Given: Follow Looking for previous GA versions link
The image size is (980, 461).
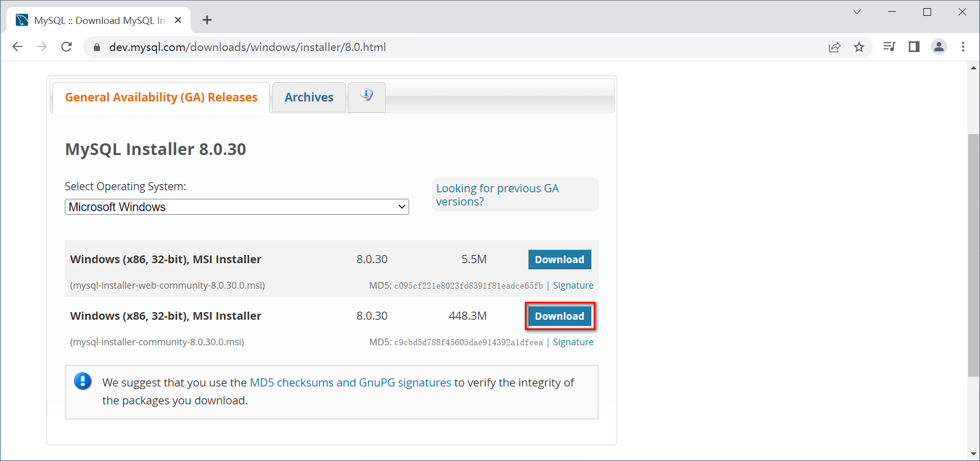Looking at the screenshot, I should tap(497, 195).
